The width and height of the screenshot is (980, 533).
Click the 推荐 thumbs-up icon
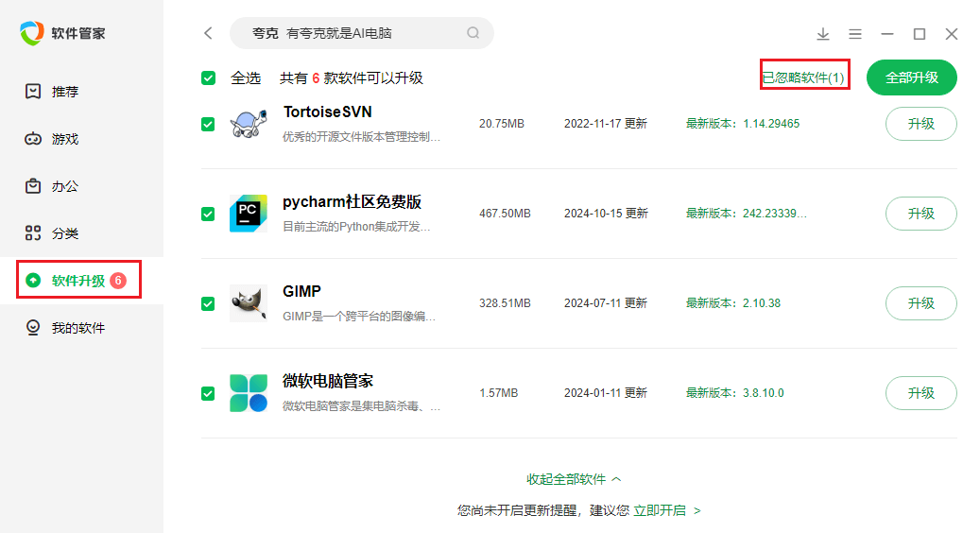pos(33,92)
